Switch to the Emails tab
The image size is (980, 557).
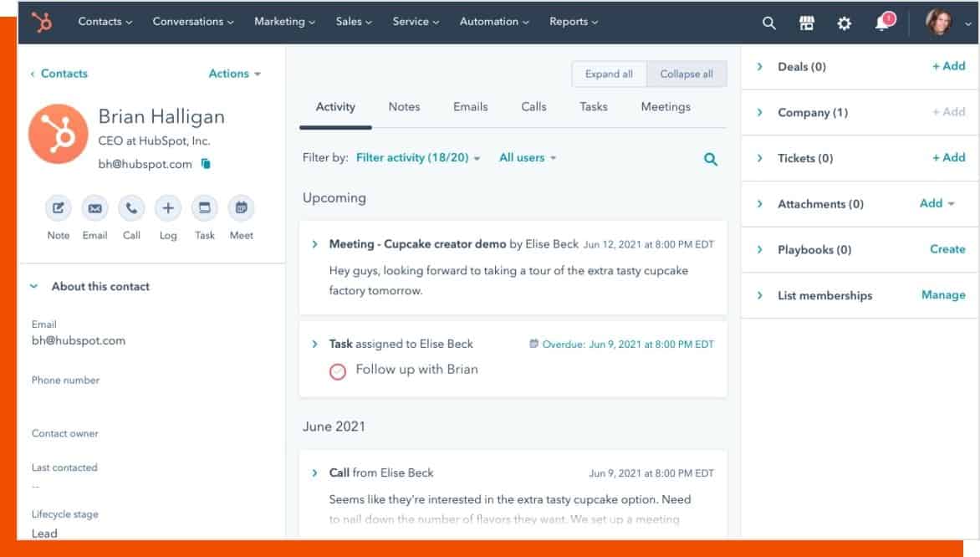pyautogui.click(x=471, y=107)
